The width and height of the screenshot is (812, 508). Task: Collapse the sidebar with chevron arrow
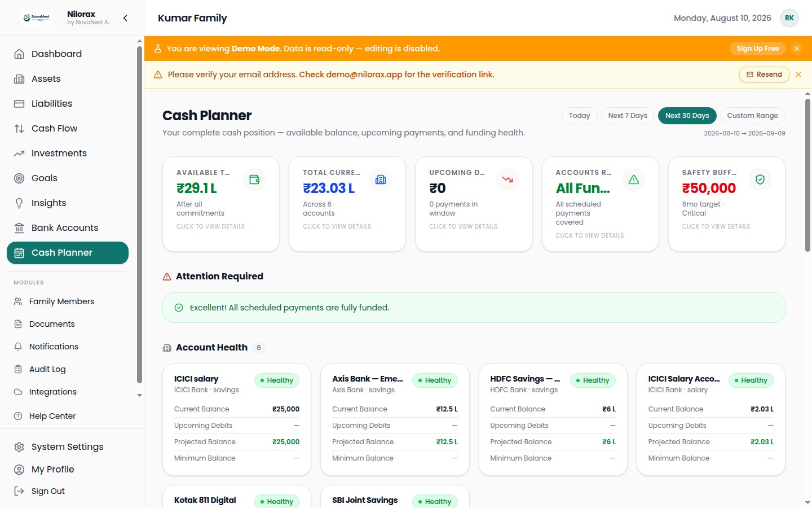125,18
